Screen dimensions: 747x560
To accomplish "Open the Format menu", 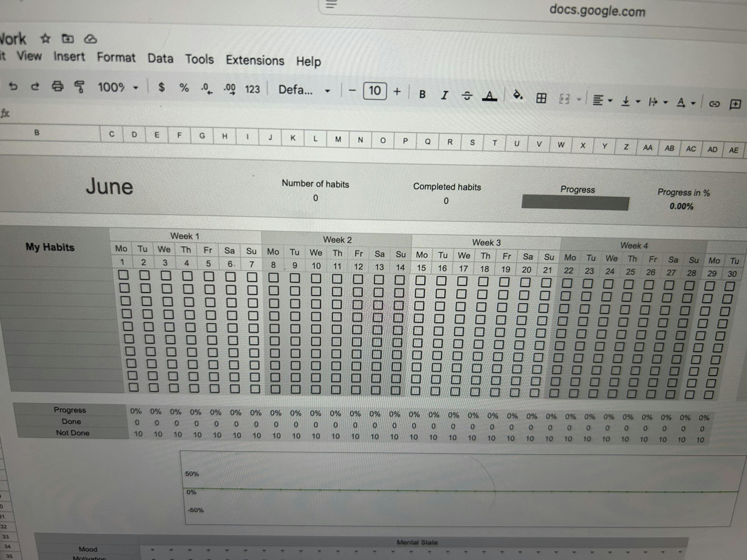I will [116, 57].
